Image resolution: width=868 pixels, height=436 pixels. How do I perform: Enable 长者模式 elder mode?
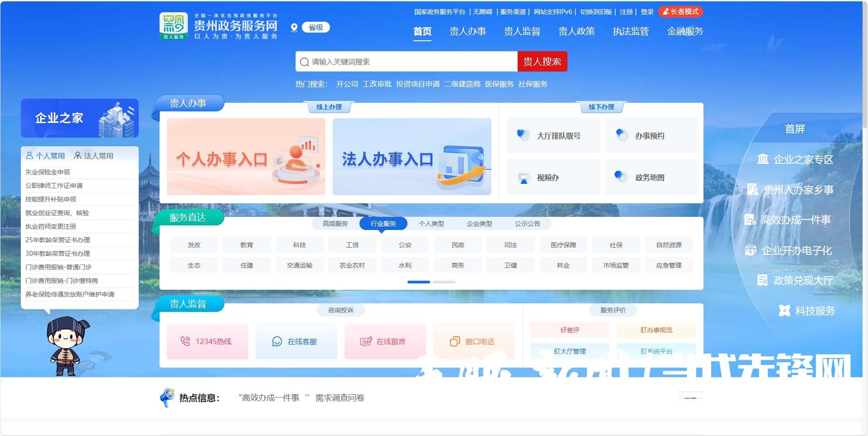[x=680, y=12]
